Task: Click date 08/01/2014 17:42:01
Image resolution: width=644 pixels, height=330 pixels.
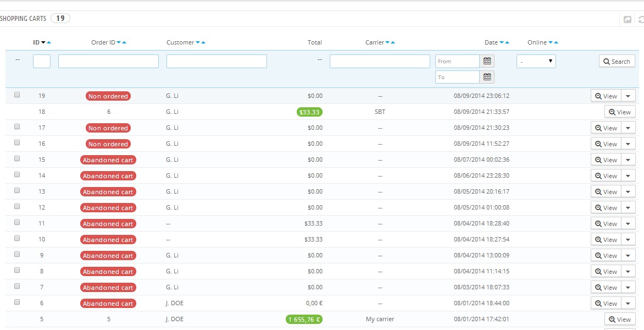Action: (481, 320)
